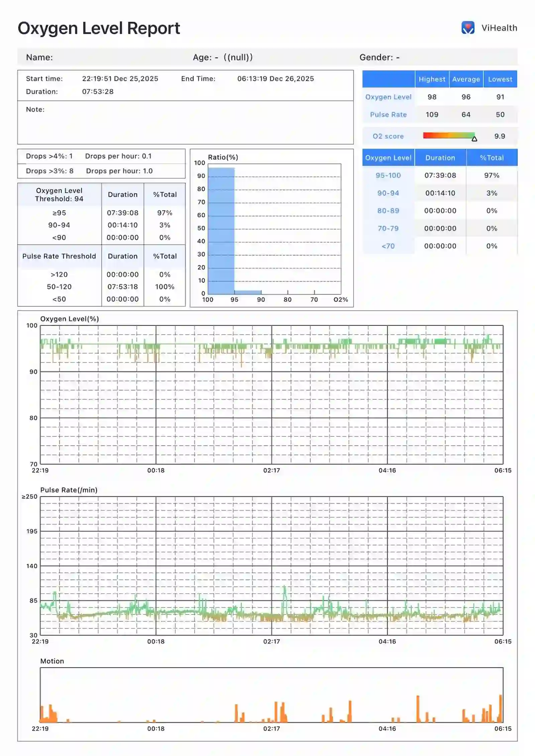Click the O2 score value 9.9

point(500,136)
